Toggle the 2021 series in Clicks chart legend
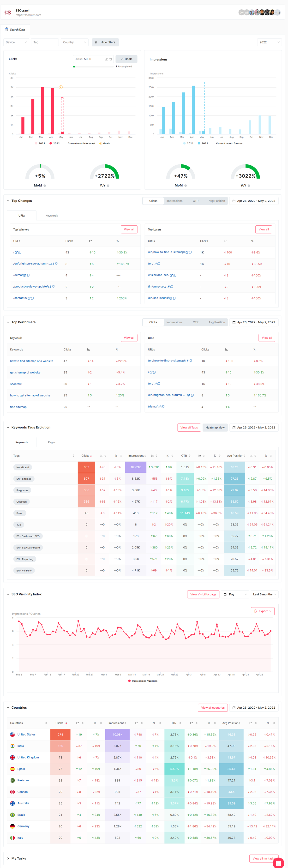The image size is (288, 868). [40, 144]
